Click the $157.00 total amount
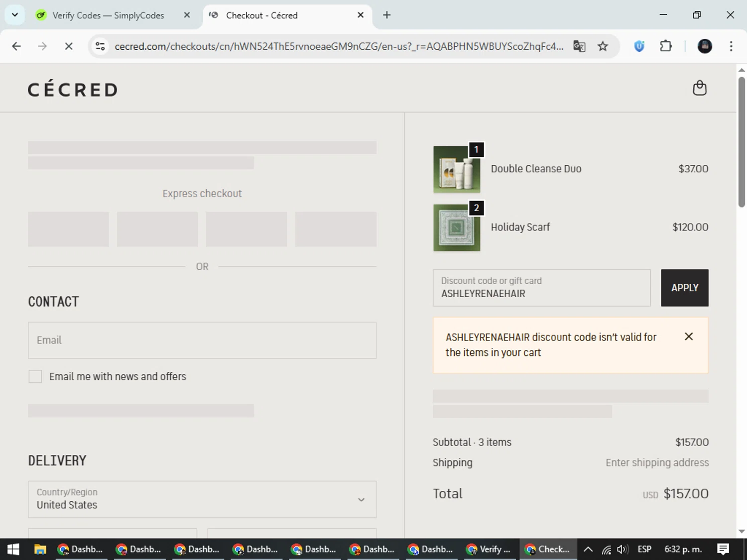747x560 pixels. (686, 494)
